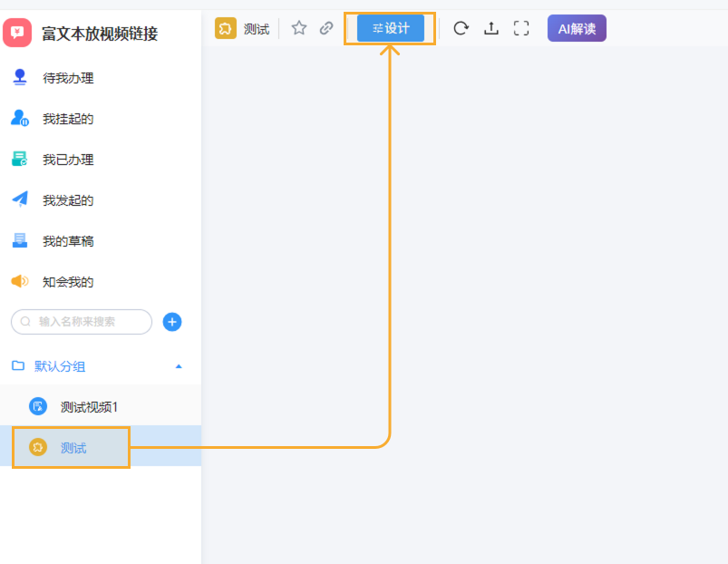Click the 富文本放视频链接 app title
Image resolution: width=728 pixels, height=564 pixels.
(100, 34)
